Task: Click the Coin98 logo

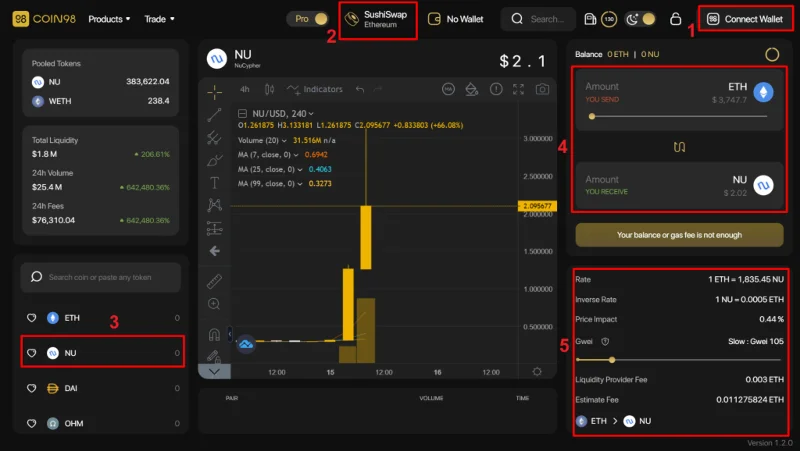Action: 44,19
